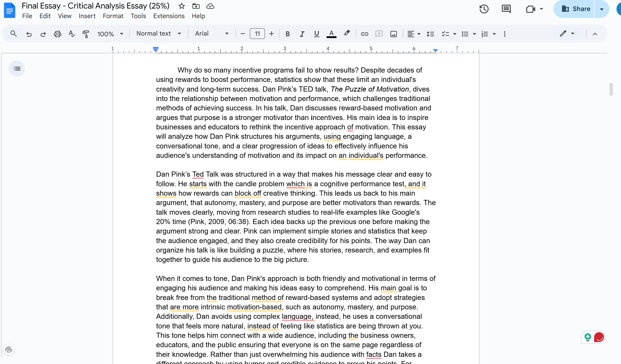Screen dimensions: 621x364
Task: Open the version history clock icon
Action: point(484,9)
